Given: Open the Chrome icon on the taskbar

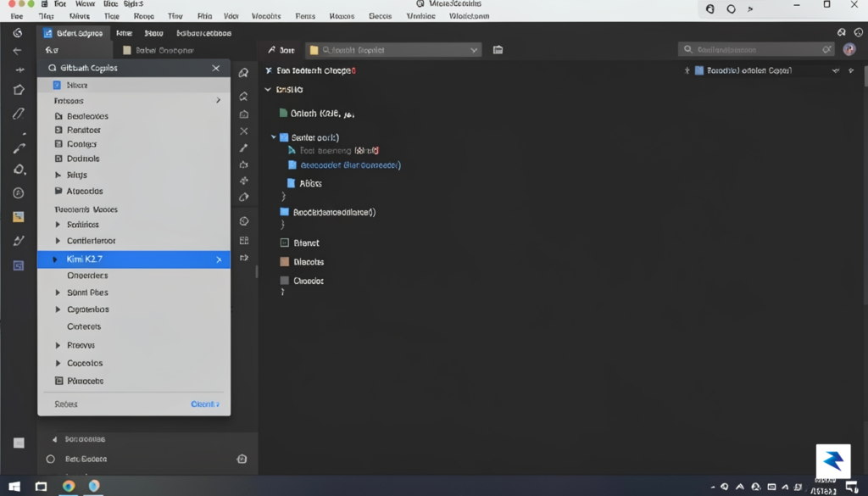Looking at the screenshot, I should coord(69,486).
